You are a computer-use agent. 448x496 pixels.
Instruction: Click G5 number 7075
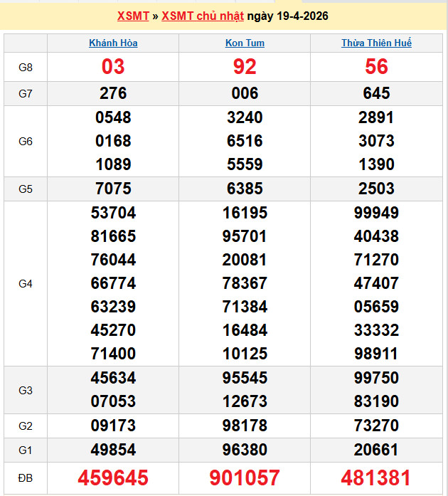click(113, 189)
